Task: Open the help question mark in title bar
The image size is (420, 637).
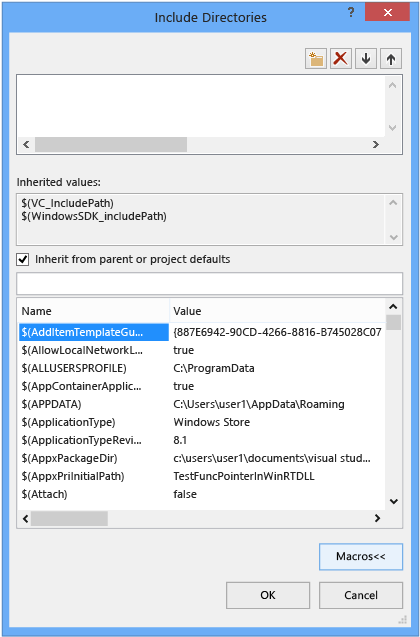Action: (351, 13)
